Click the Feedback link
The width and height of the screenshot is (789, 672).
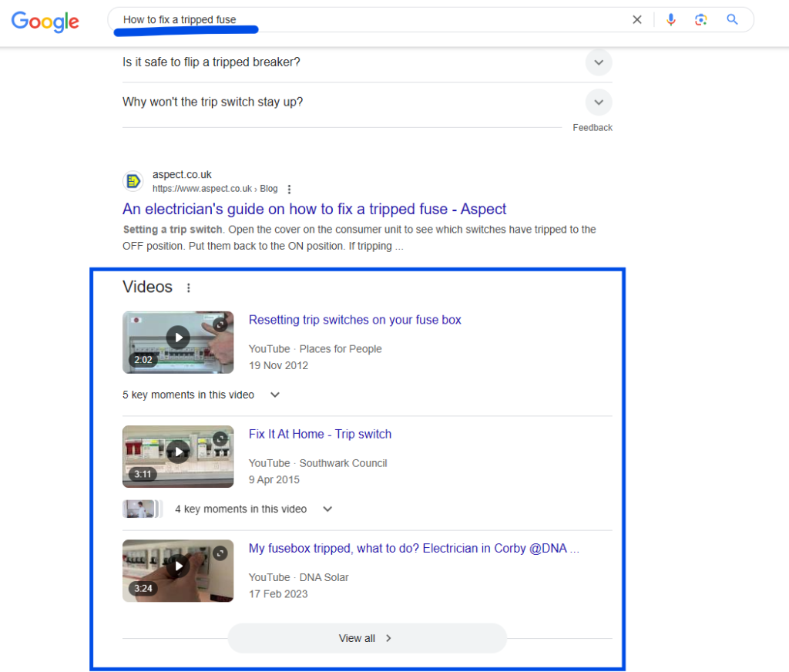(593, 128)
